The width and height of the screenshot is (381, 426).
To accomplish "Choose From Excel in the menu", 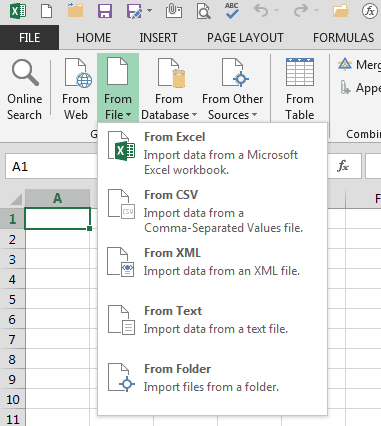I will [212, 153].
